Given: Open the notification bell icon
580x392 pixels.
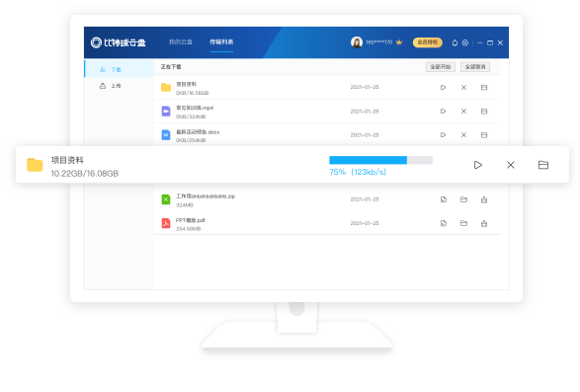Looking at the screenshot, I should (455, 42).
